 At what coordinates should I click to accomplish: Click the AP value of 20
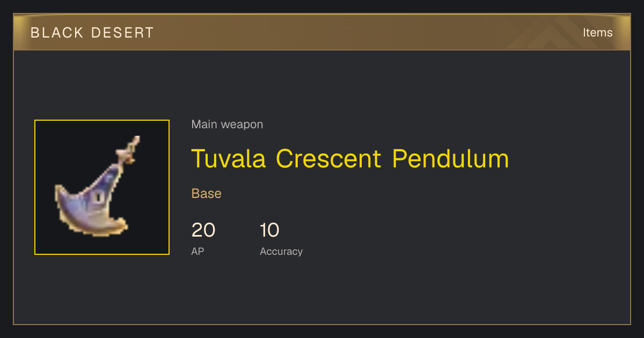(203, 230)
